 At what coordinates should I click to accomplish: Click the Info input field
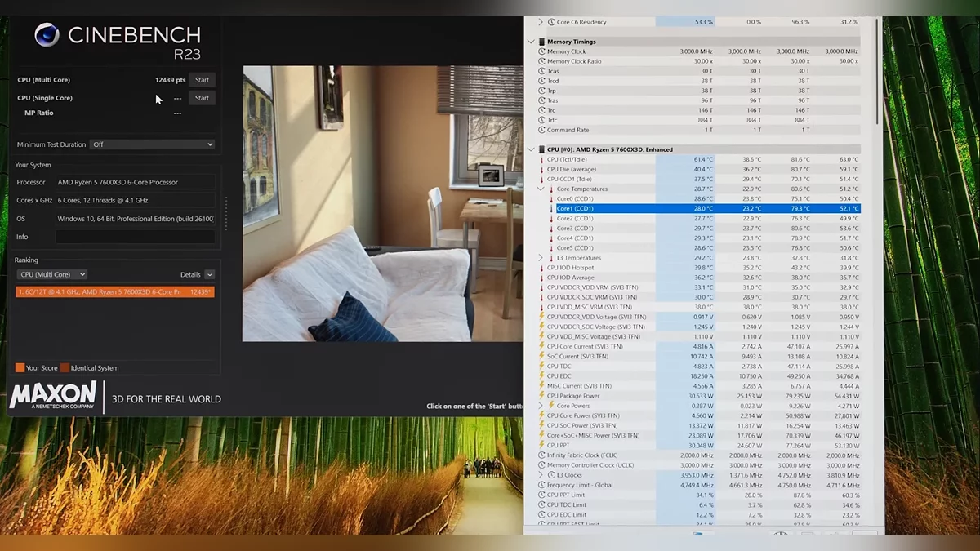point(135,237)
